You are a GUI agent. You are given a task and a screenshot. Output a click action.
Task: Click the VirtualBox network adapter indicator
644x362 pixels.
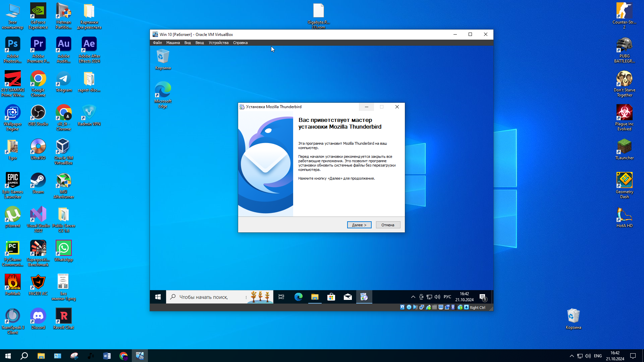pyautogui.click(x=422, y=307)
